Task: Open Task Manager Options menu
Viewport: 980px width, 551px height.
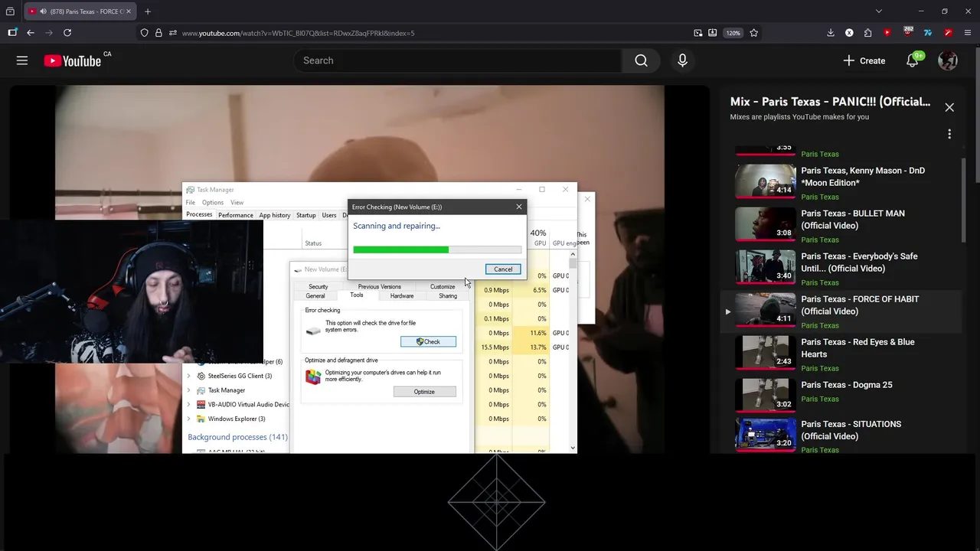Action: click(213, 203)
